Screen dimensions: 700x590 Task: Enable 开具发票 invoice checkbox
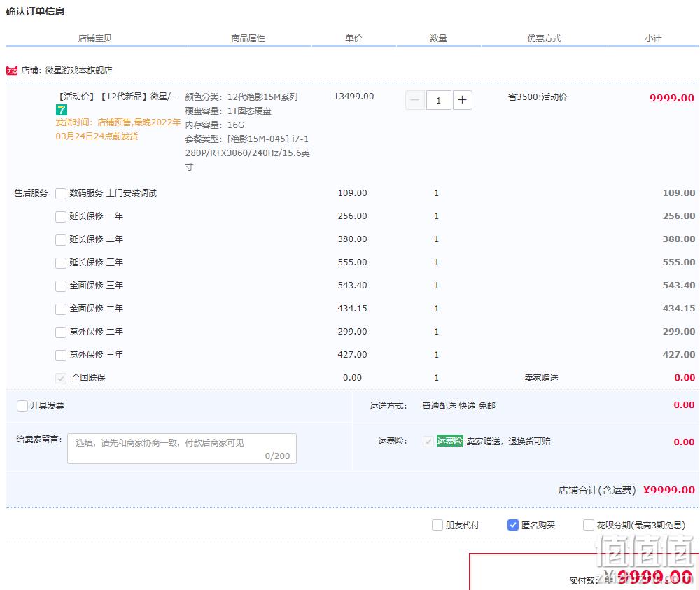click(22, 406)
